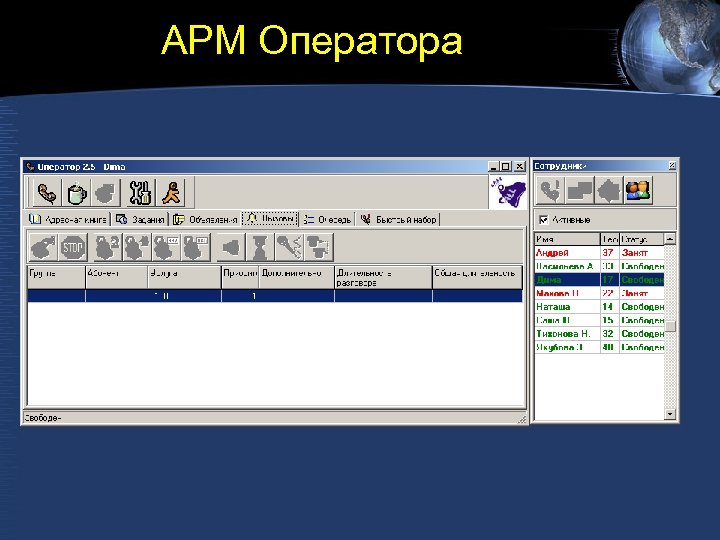Click the networked computers icon
Viewport: 720px width, 540px height.
(319, 248)
